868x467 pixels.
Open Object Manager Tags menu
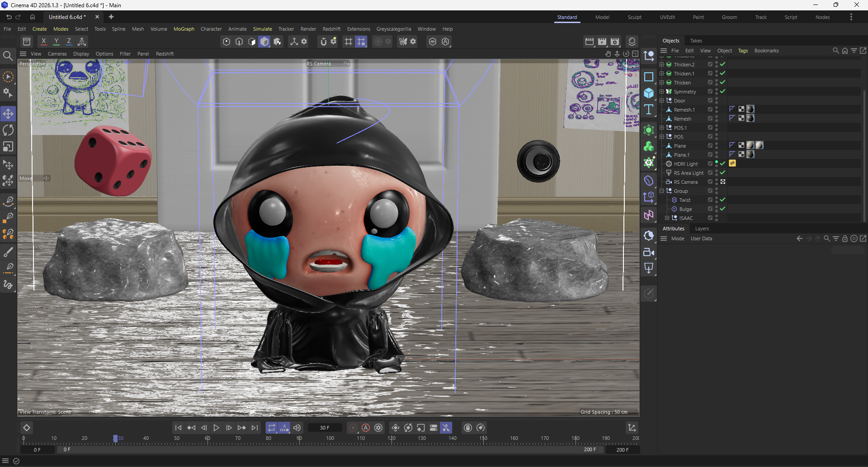743,51
